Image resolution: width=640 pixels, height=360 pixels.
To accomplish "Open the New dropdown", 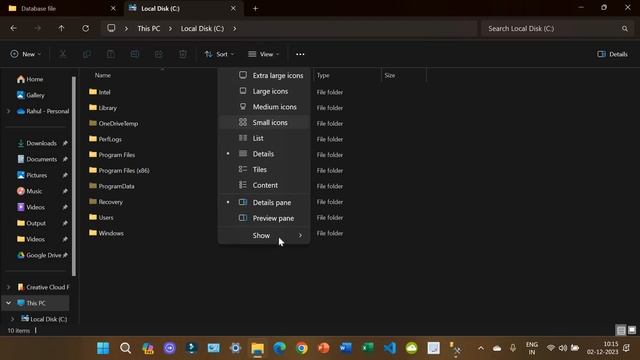I will (x=26, y=54).
